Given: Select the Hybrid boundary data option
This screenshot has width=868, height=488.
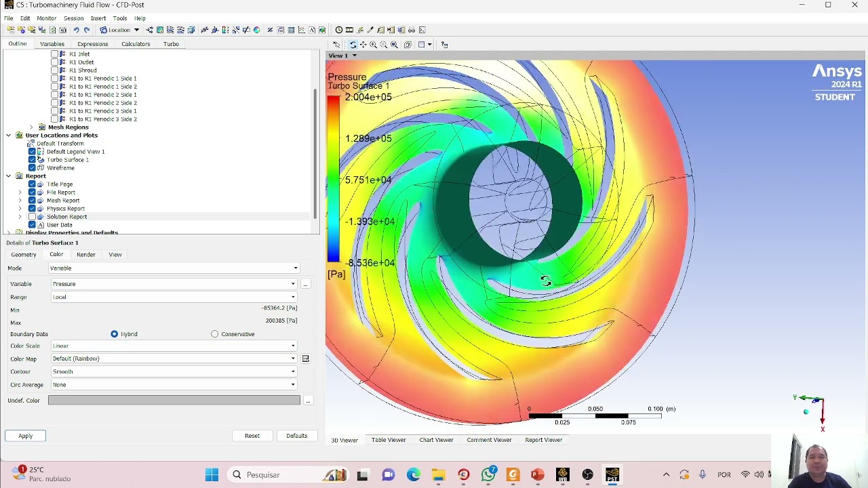Looking at the screenshot, I should 114,334.
